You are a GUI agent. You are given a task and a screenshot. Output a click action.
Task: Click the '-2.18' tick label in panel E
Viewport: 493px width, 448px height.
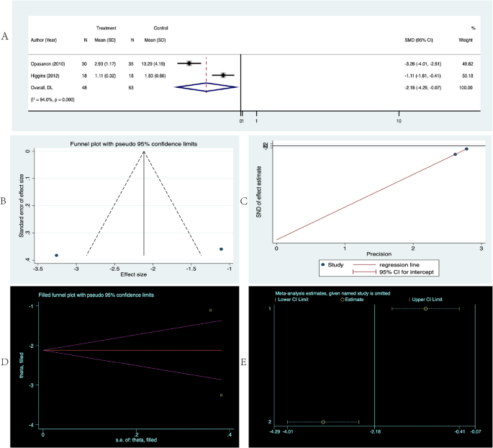point(375,431)
